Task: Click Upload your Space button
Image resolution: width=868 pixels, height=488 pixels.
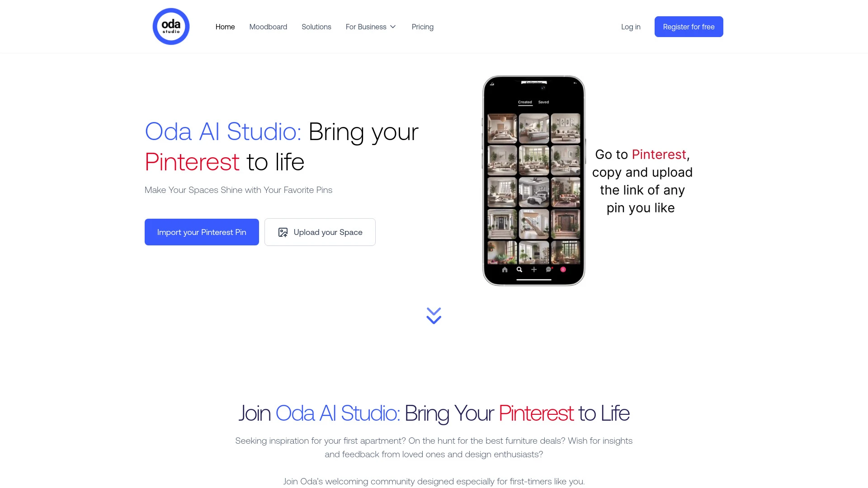Action: 320,232
